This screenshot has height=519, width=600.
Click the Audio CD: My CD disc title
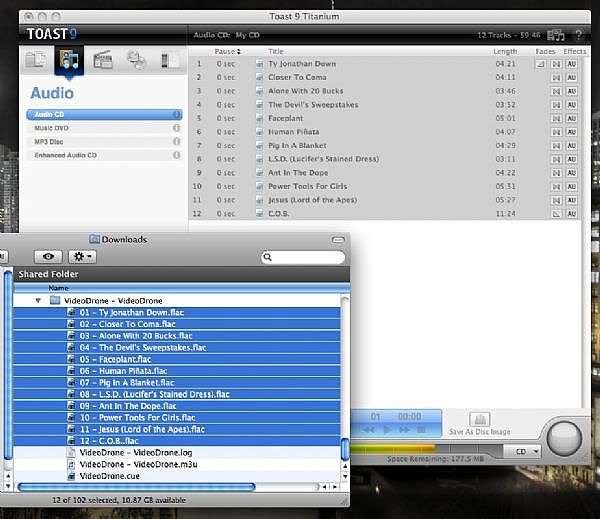tap(227, 35)
